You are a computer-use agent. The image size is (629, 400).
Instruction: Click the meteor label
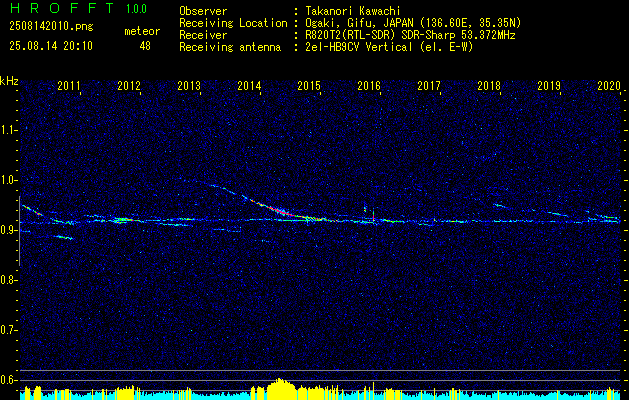click(x=142, y=31)
